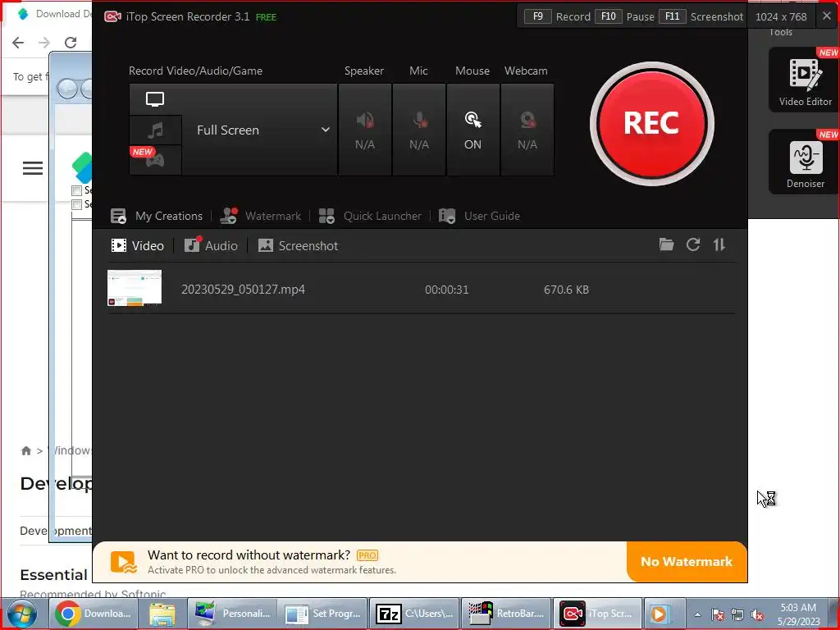Click the iTop Screen Recorder logo icon
840x630 pixels.
point(112,16)
